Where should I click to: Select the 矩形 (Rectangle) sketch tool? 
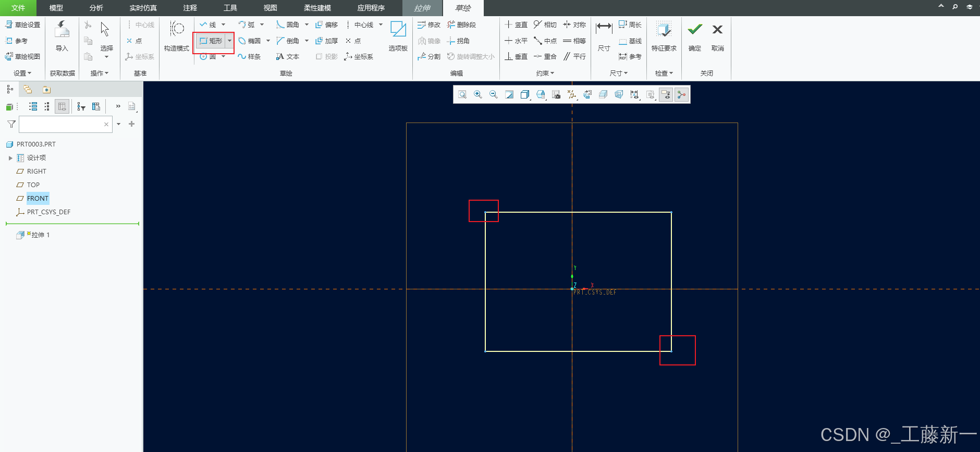(x=211, y=41)
